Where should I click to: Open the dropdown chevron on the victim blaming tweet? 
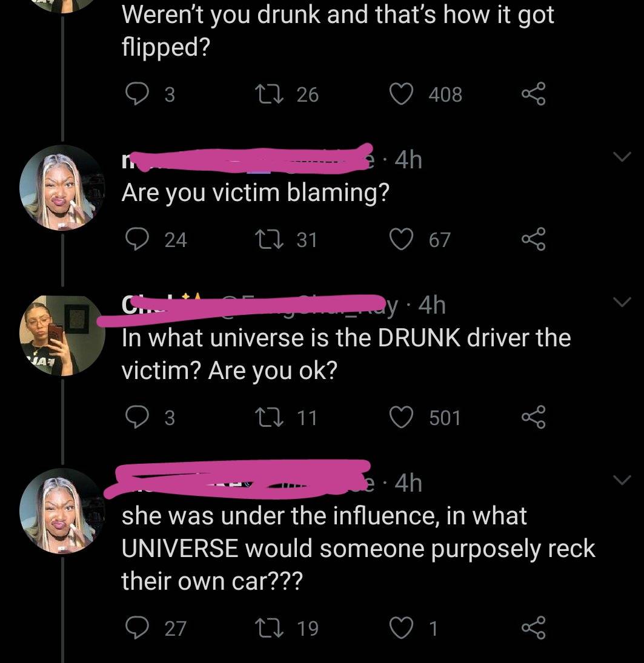(x=623, y=156)
